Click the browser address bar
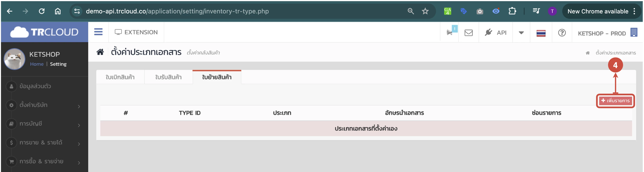Image resolution: width=644 pixels, height=172 pixels. coord(225,11)
